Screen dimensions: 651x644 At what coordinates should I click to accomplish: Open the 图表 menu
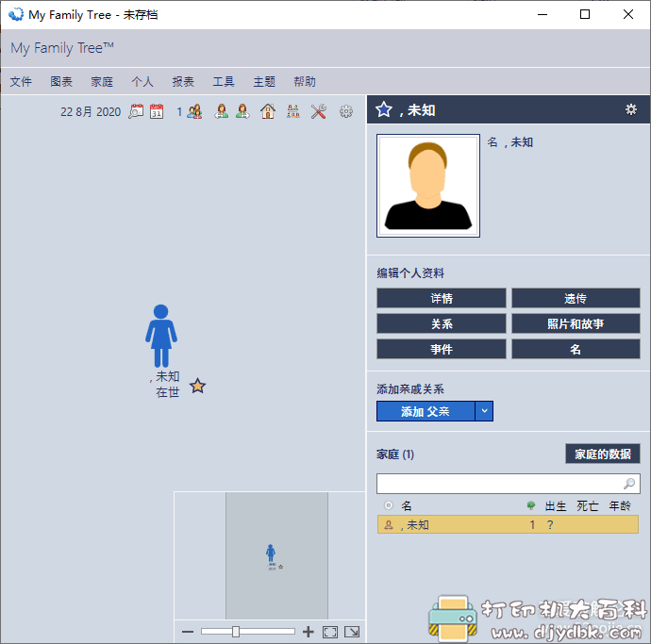(61, 81)
